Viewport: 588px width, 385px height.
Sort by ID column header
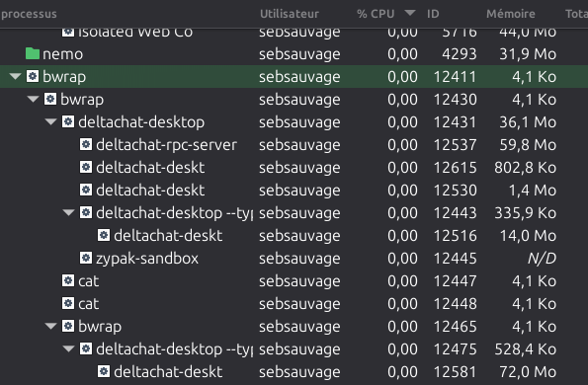click(433, 14)
